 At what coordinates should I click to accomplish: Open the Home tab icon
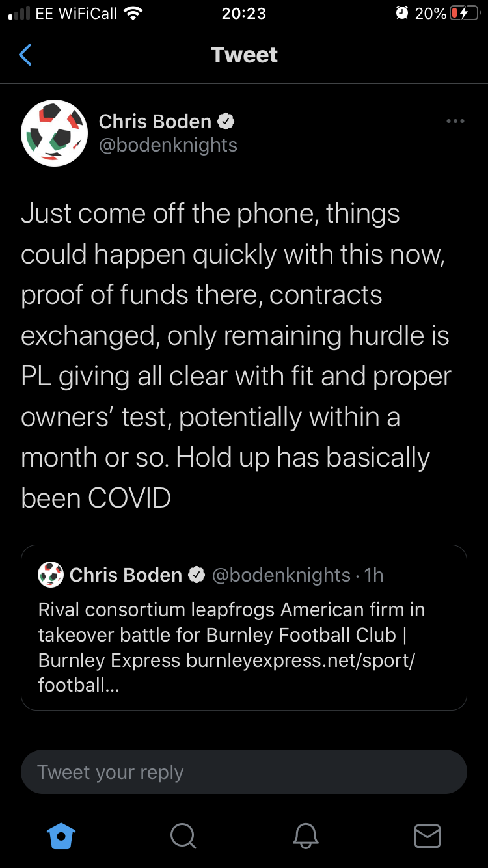coord(62,835)
